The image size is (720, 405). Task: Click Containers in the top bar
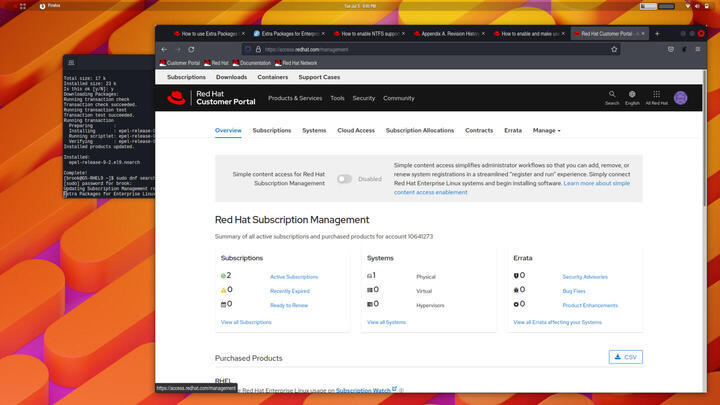pyautogui.click(x=273, y=77)
